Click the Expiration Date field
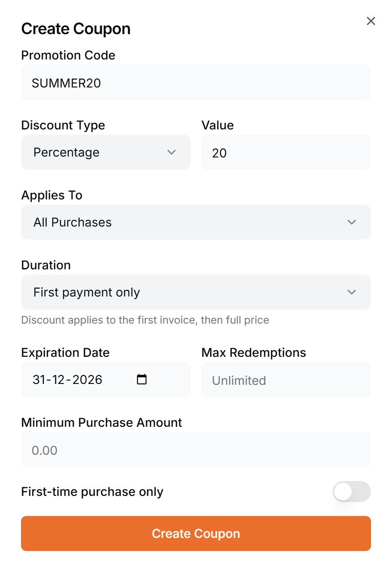This screenshot has width=392, height=572. pyautogui.click(x=106, y=380)
